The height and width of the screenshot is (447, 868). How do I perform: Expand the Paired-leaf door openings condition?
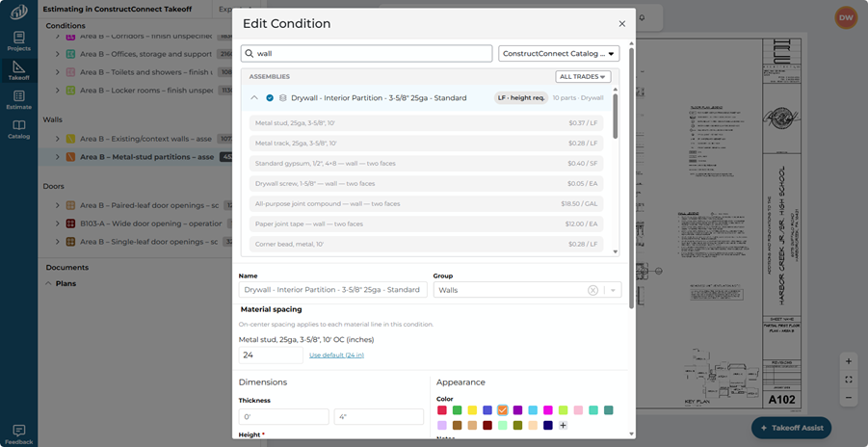point(58,205)
